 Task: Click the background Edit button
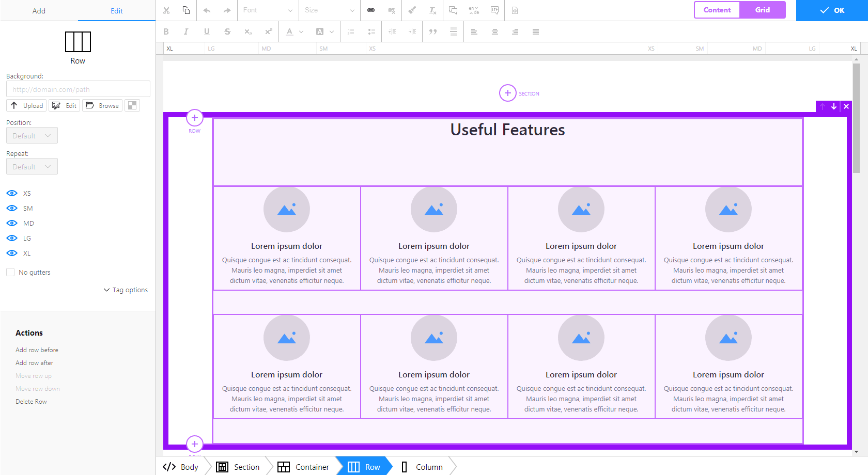65,105
